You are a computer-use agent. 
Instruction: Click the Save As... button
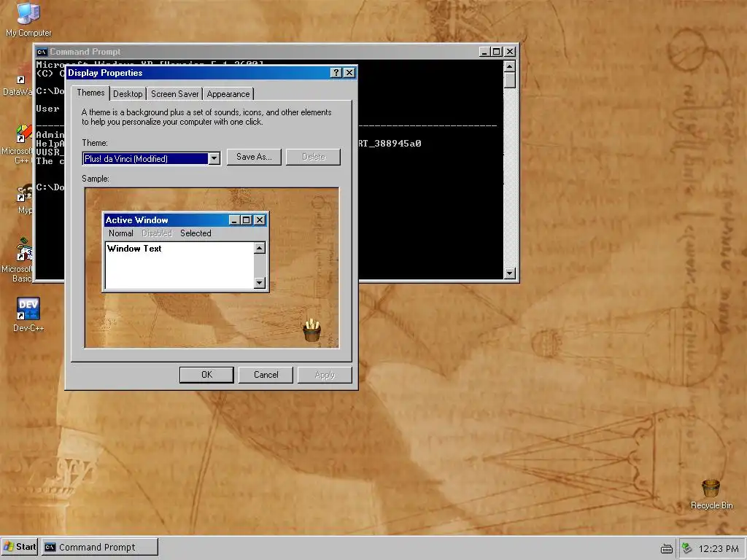coord(254,157)
